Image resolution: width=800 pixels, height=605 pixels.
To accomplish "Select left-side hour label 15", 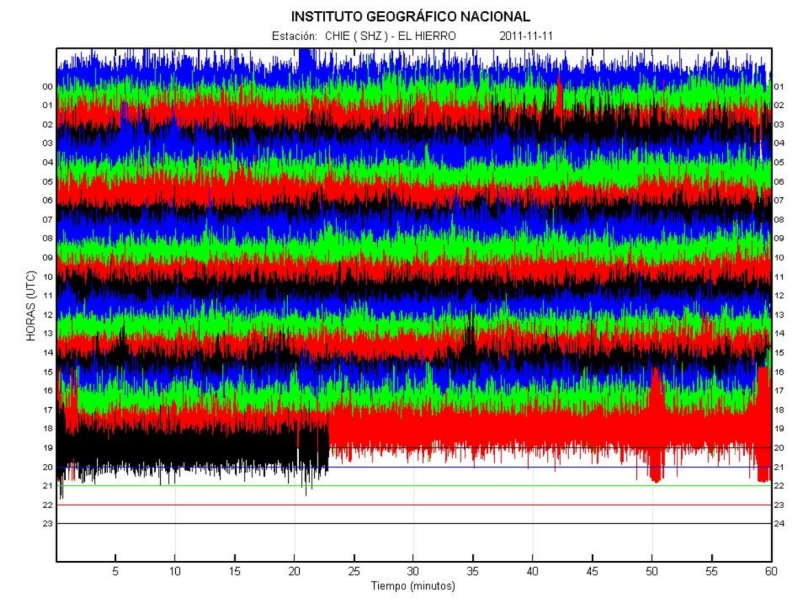I will click(47, 372).
